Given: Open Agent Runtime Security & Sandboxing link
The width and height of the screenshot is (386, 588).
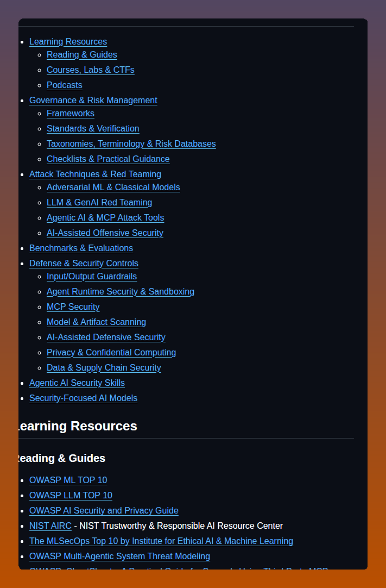Looking at the screenshot, I should 121,292.
